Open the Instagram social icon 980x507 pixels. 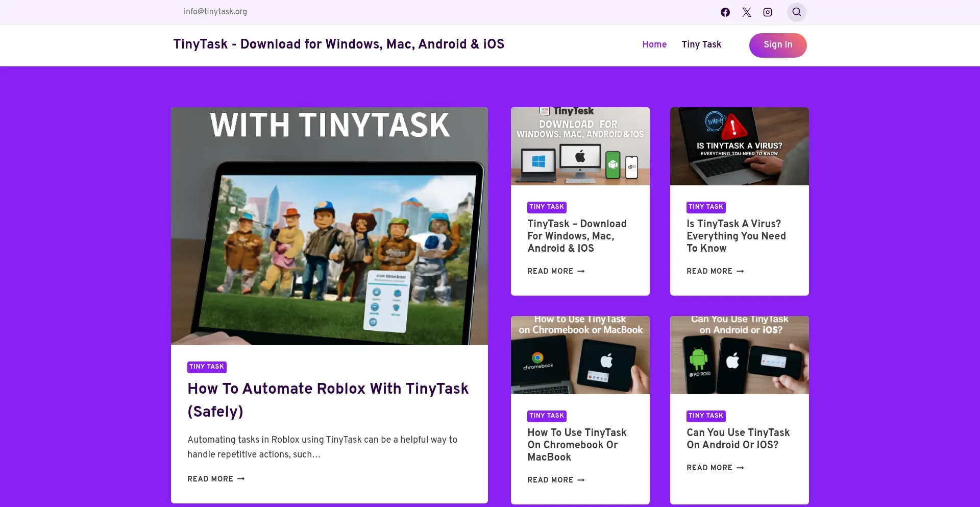tap(767, 12)
